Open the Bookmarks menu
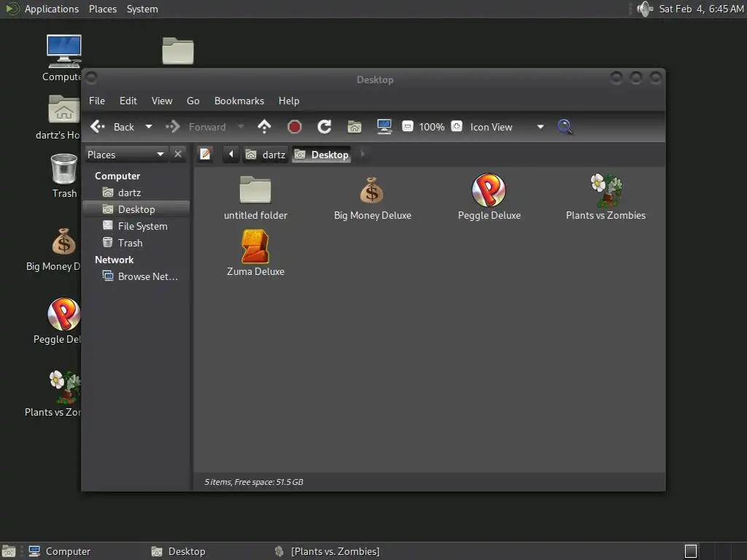747x560 pixels. click(x=239, y=101)
